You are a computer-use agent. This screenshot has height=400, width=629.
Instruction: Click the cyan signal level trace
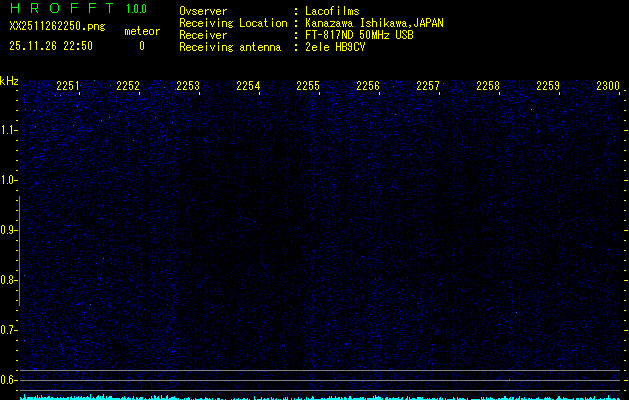(x=320, y=397)
